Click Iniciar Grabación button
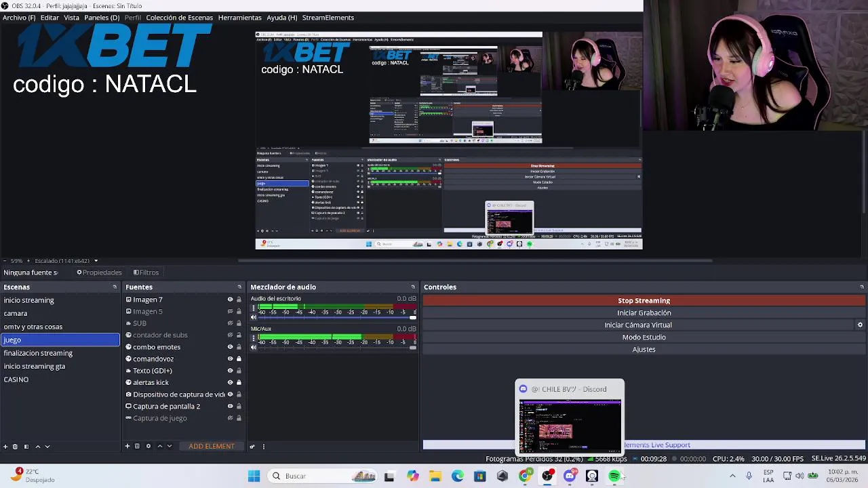This screenshot has width=868, height=488. click(x=644, y=312)
